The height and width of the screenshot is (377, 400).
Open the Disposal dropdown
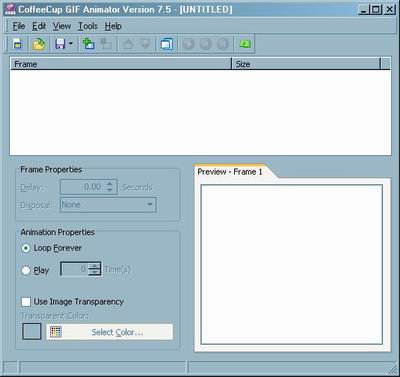pyautogui.click(x=108, y=205)
